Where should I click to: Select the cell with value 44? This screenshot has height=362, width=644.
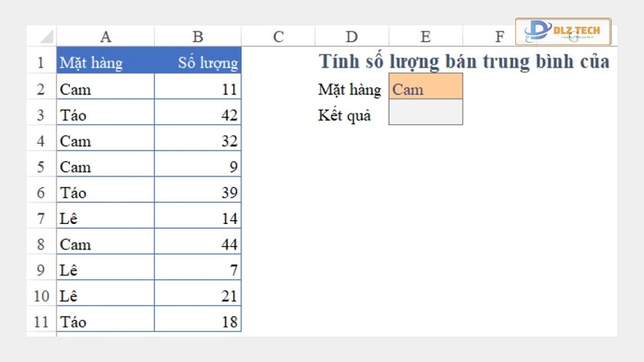198,244
